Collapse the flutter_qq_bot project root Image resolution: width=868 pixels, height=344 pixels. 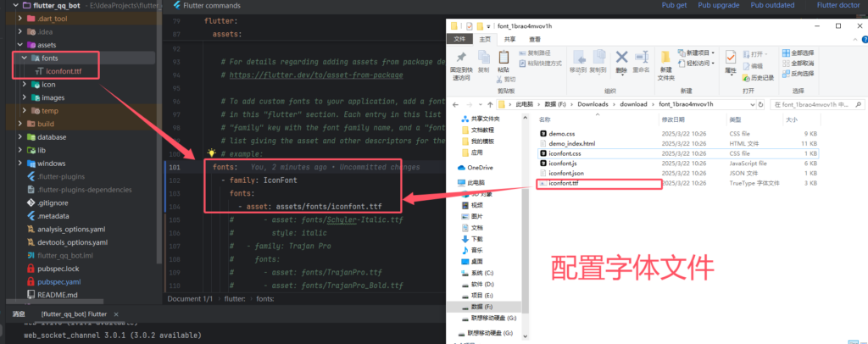[16, 6]
